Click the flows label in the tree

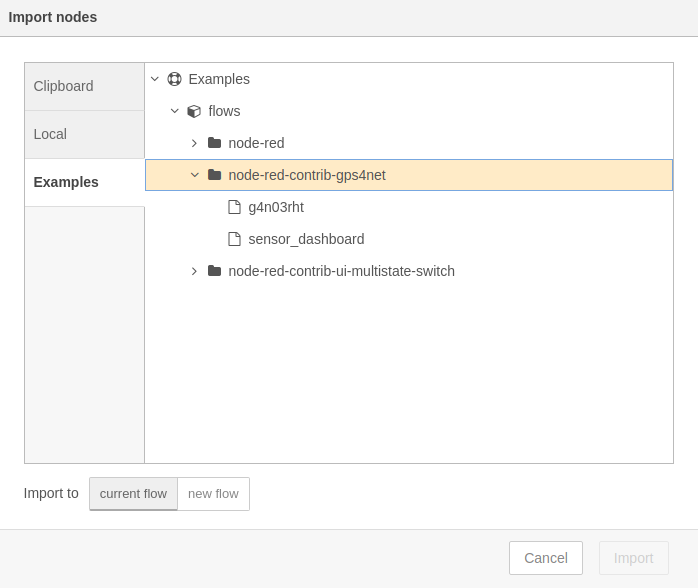[x=224, y=111]
